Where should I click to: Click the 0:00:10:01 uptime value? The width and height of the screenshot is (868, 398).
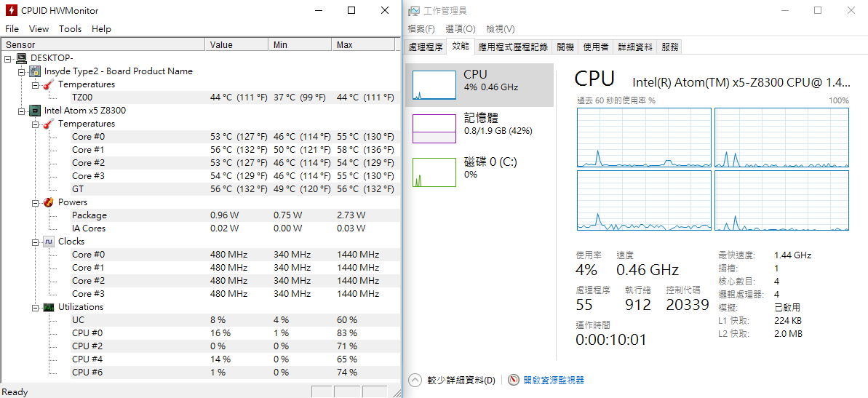(x=610, y=339)
